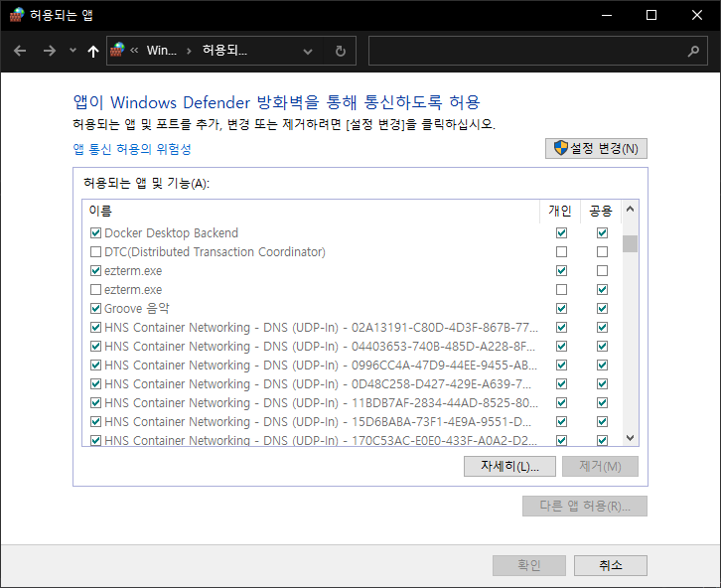Click firewall icon in title bar
The width and height of the screenshot is (721, 588).
pyautogui.click(x=17, y=15)
